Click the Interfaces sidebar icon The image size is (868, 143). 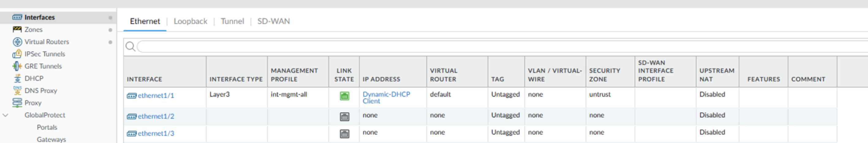coord(17,17)
